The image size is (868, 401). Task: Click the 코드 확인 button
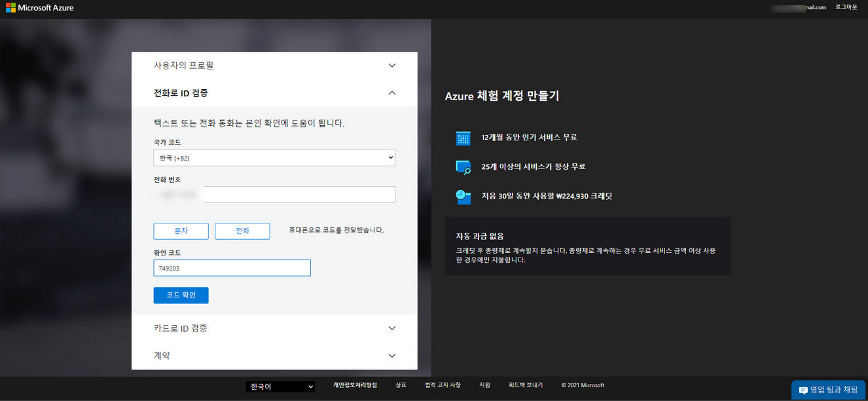[x=181, y=296]
